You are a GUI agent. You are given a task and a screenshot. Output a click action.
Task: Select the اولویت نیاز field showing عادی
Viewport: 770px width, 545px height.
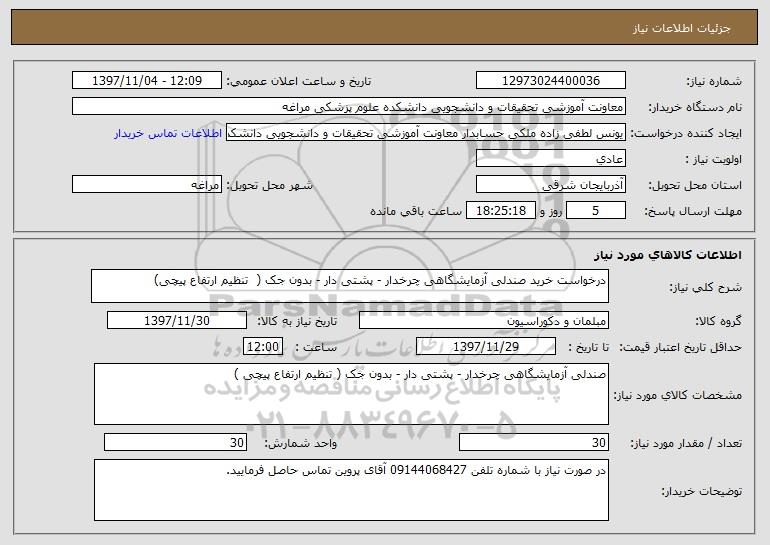(x=550, y=159)
